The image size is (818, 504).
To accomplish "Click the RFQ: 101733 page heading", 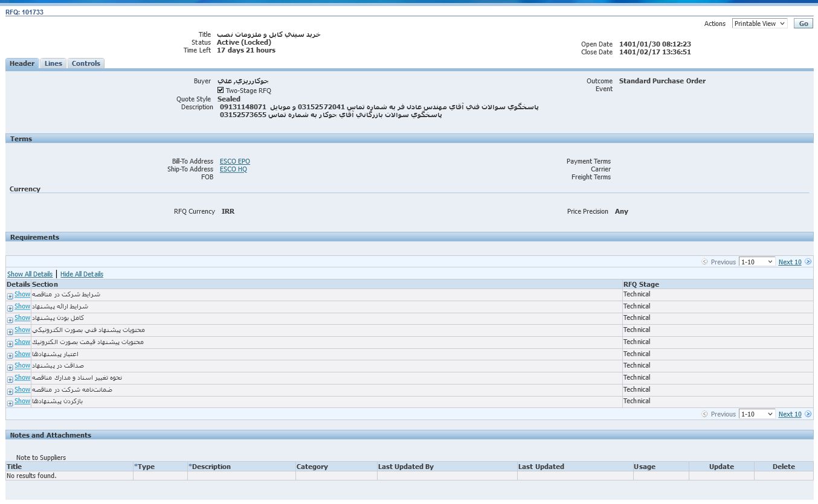I will point(24,12).
